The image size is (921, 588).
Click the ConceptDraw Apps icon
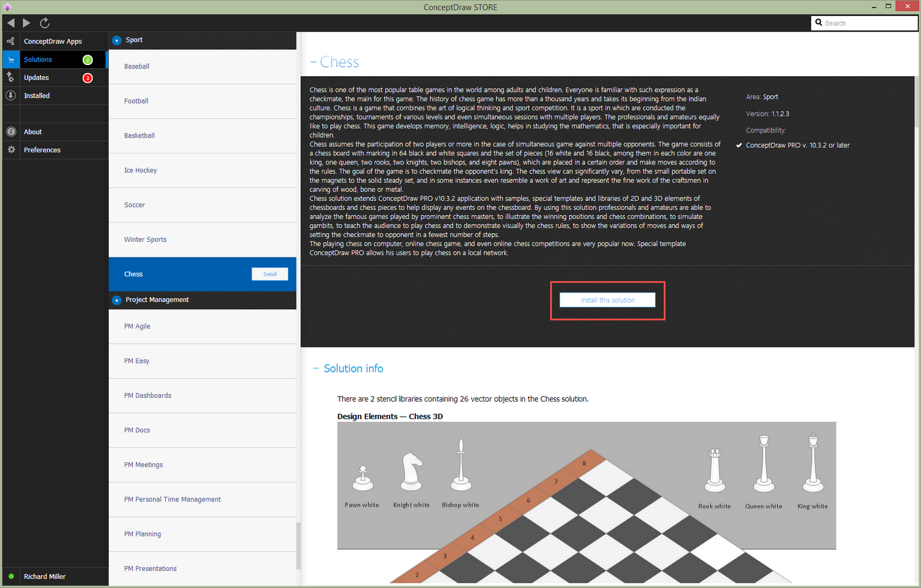[x=11, y=41]
